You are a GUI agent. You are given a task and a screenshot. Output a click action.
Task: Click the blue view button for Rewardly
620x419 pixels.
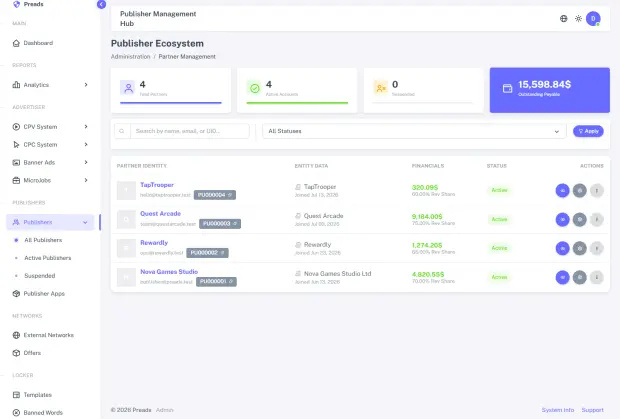[562, 248]
